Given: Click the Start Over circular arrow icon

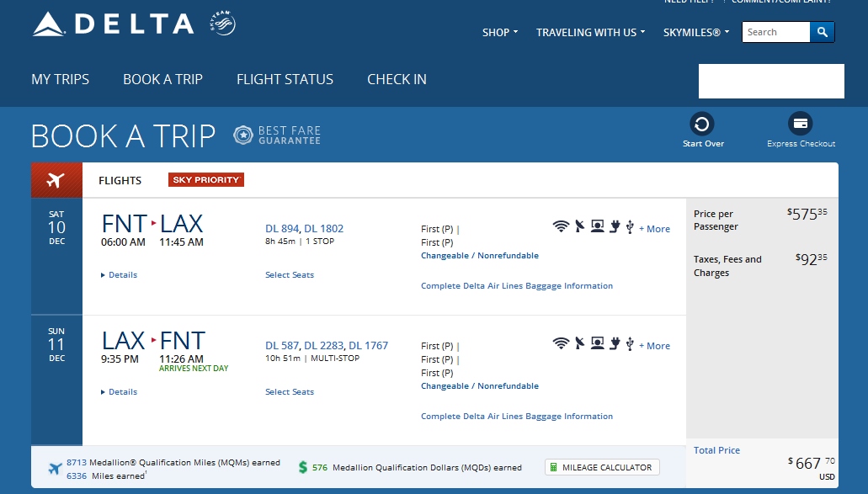Looking at the screenshot, I should (x=702, y=125).
